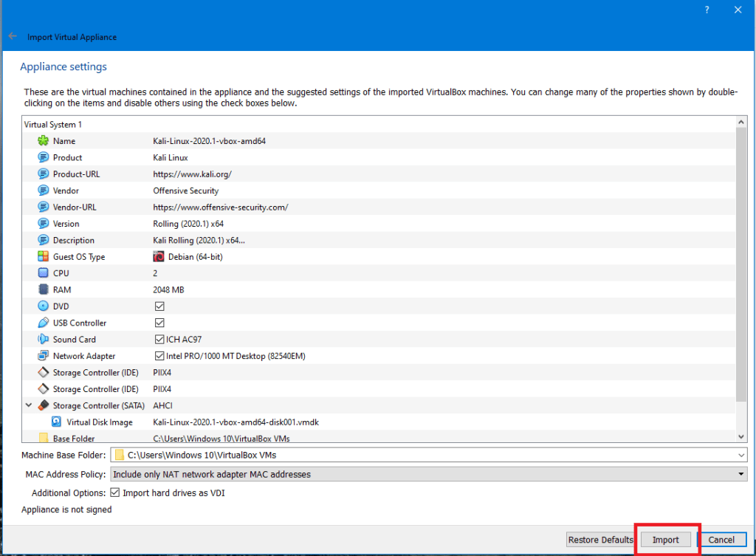756x556 pixels.
Task: Click the Virtual Disk Image icon
Action: [x=56, y=422]
